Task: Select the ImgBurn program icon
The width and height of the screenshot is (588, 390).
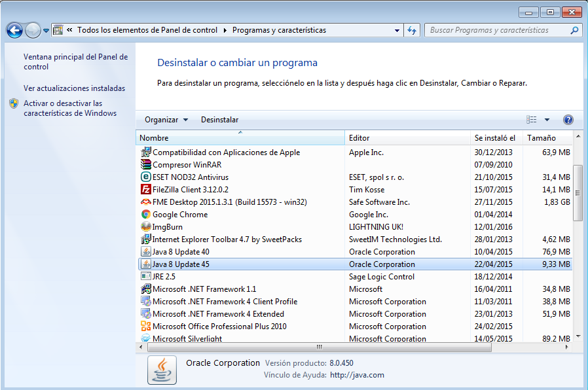Action: pyautogui.click(x=146, y=227)
